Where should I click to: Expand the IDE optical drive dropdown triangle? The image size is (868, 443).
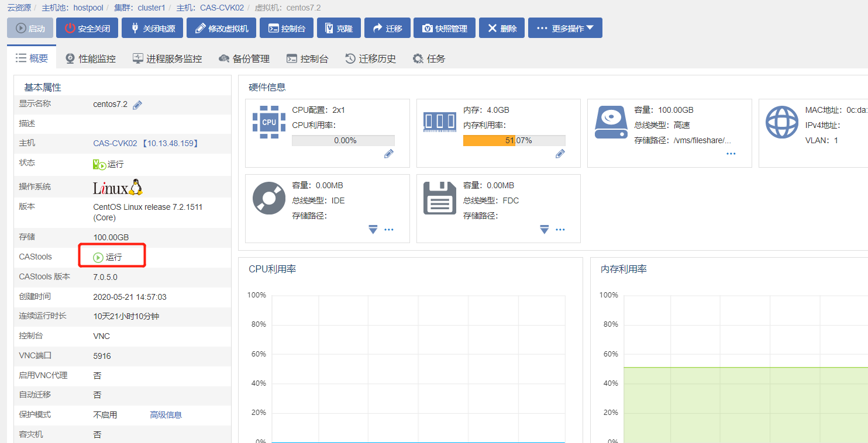pos(373,230)
